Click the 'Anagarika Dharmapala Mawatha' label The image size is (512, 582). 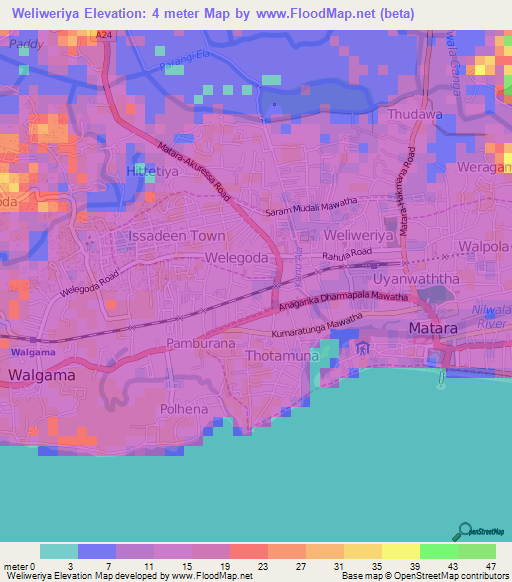click(343, 300)
